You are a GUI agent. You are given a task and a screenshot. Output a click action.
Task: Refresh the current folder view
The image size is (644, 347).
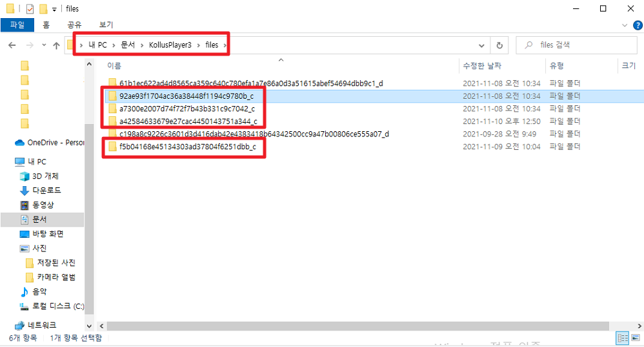[x=499, y=46]
